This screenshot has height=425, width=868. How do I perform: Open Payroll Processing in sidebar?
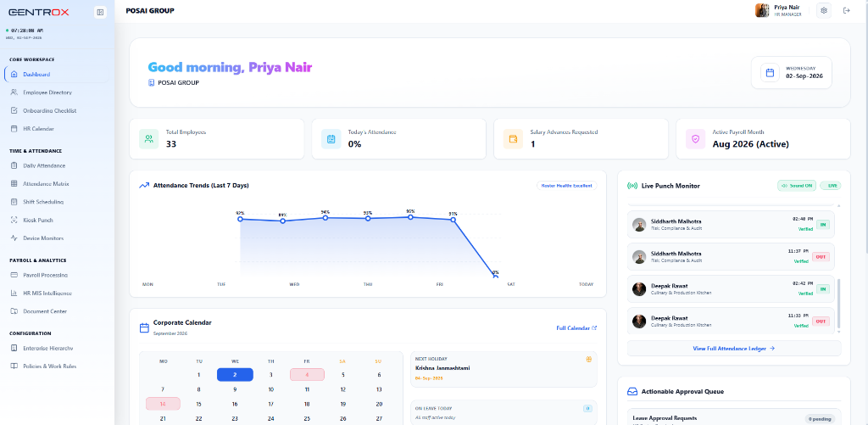tap(57, 275)
